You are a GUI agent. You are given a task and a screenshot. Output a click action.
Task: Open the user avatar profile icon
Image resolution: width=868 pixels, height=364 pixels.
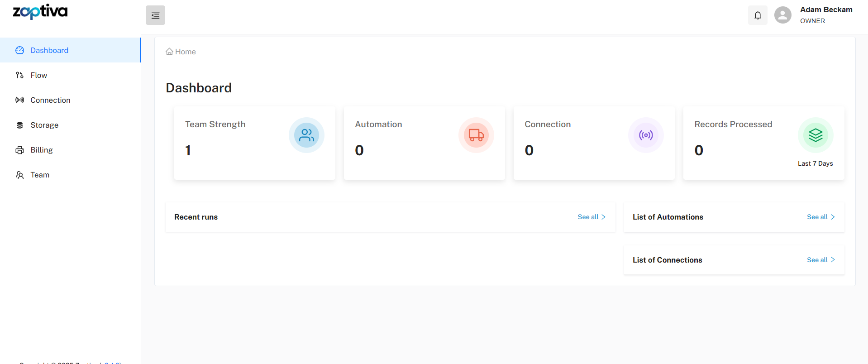(782, 15)
